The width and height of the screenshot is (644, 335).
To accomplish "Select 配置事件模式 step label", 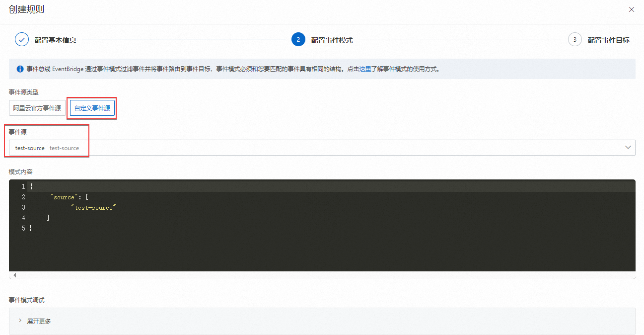I will tap(332, 40).
